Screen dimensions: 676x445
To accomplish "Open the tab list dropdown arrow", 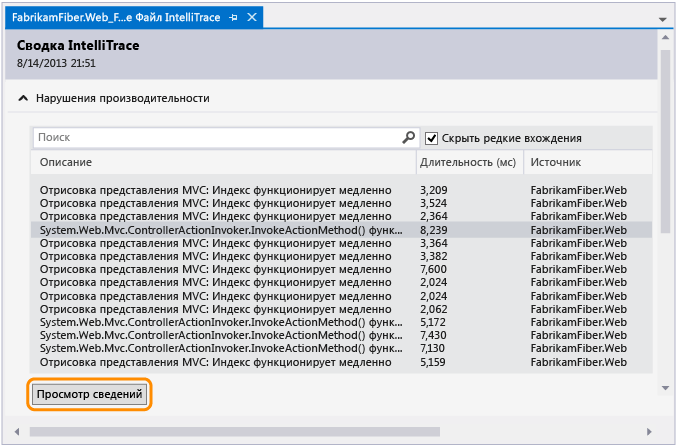I will tap(662, 19).
